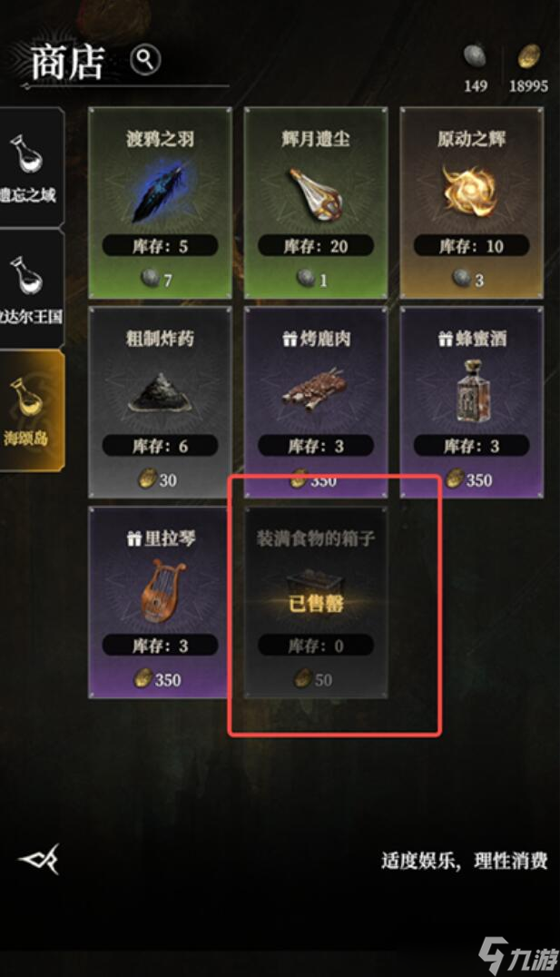Click the 已售罄 sold-out label
The image size is (560, 977).
click(316, 603)
